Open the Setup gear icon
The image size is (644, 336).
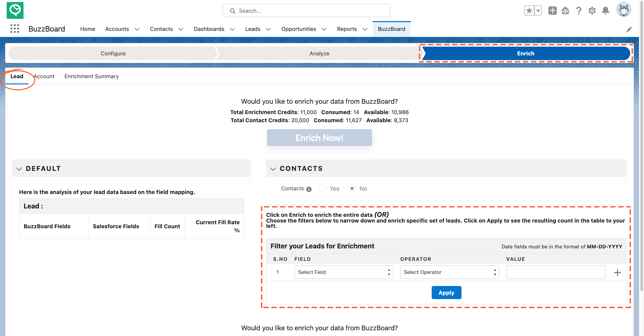592,11
